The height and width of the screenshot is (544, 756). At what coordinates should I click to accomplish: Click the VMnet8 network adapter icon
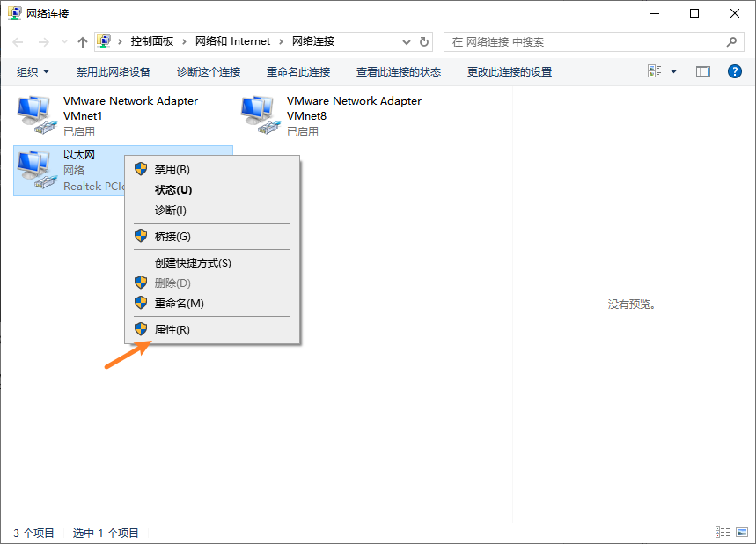click(x=259, y=115)
